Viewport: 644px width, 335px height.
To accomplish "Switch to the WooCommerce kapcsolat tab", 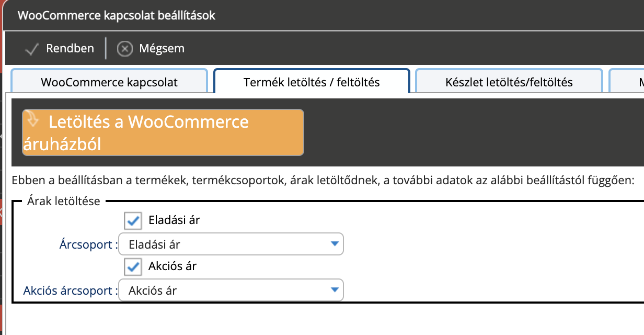I will tap(109, 82).
